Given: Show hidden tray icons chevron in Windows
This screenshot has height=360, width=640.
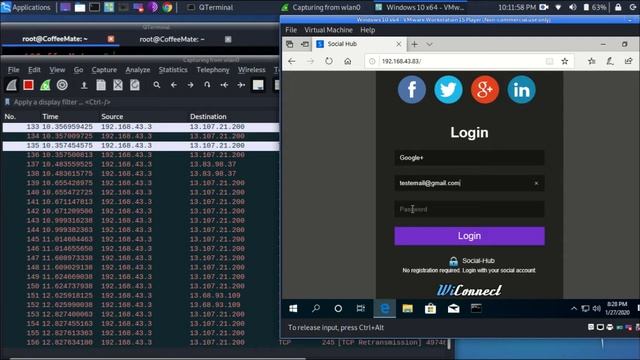Looking at the screenshot, I should click(x=574, y=309).
